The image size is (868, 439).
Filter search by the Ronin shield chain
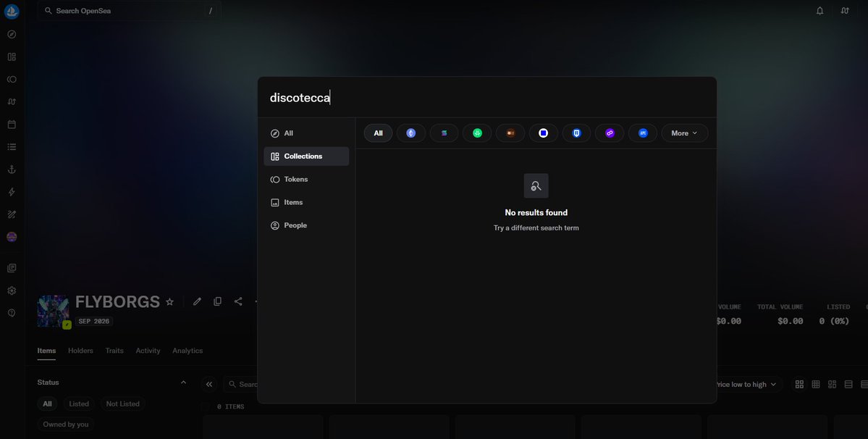click(x=577, y=133)
